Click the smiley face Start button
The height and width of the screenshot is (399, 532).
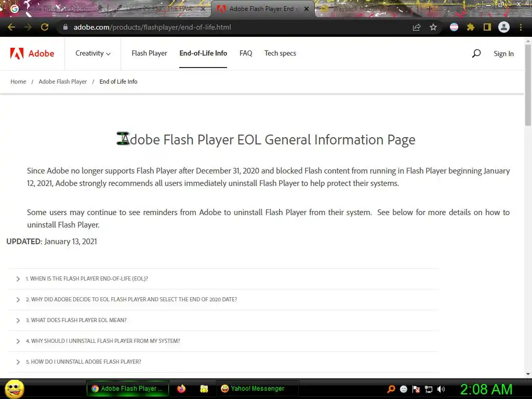15,389
